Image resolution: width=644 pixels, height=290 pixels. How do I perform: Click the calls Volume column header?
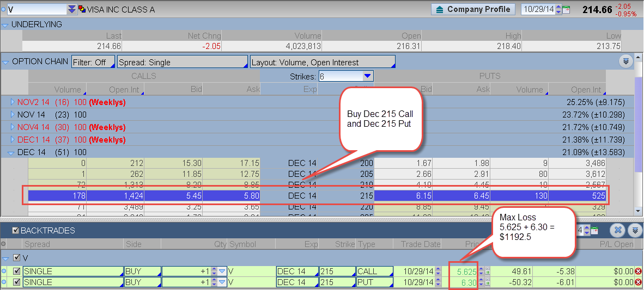[68, 89]
